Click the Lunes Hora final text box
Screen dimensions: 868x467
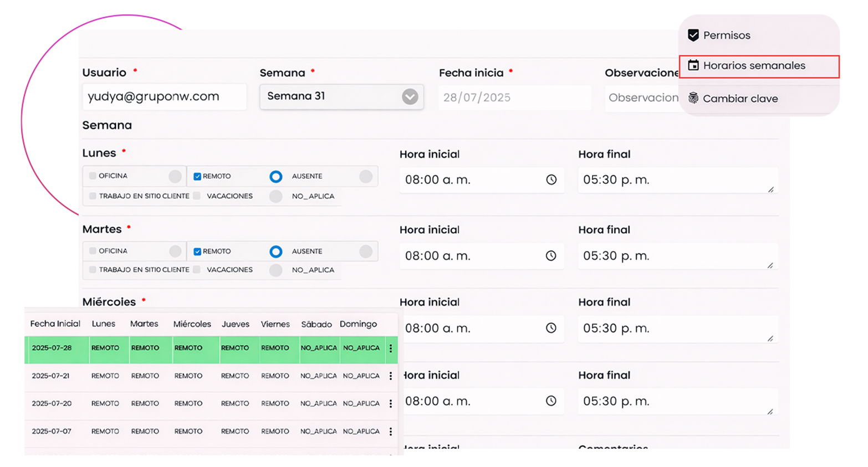(676, 180)
